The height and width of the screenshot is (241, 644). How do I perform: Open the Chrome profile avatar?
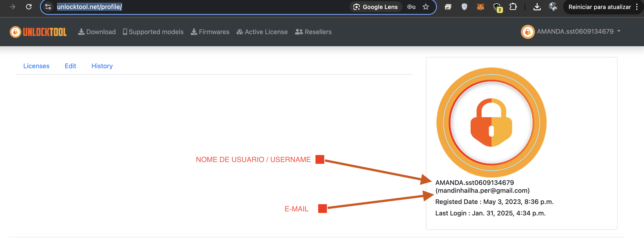pyautogui.click(x=553, y=7)
